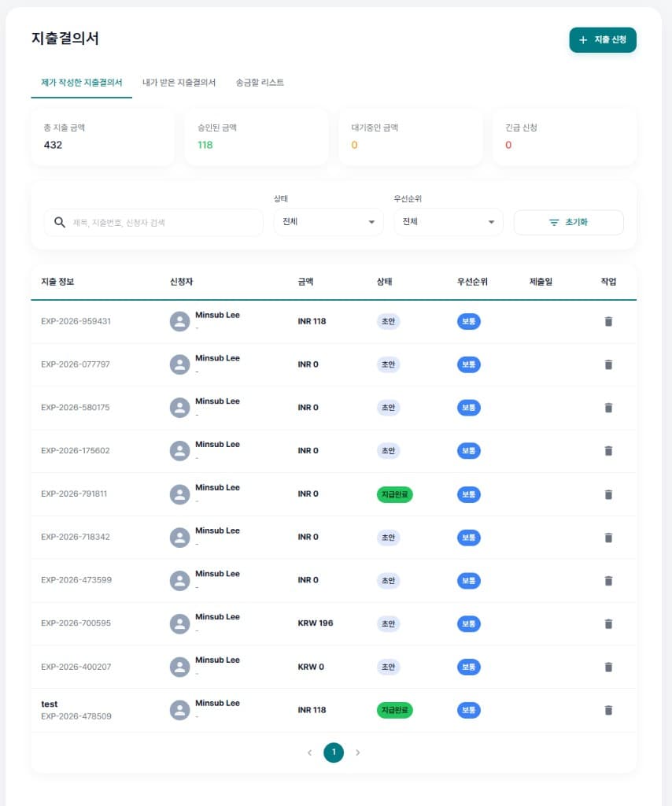Image resolution: width=672 pixels, height=806 pixels.
Task: Click avatar icon in EXP-2026-959431 row
Action: 180,321
